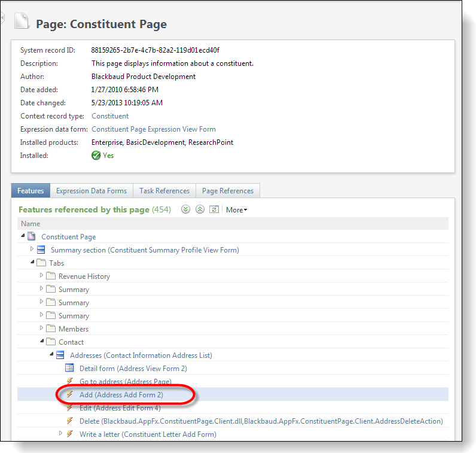Select Add (Address Add Form 2) item

(x=121, y=395)
